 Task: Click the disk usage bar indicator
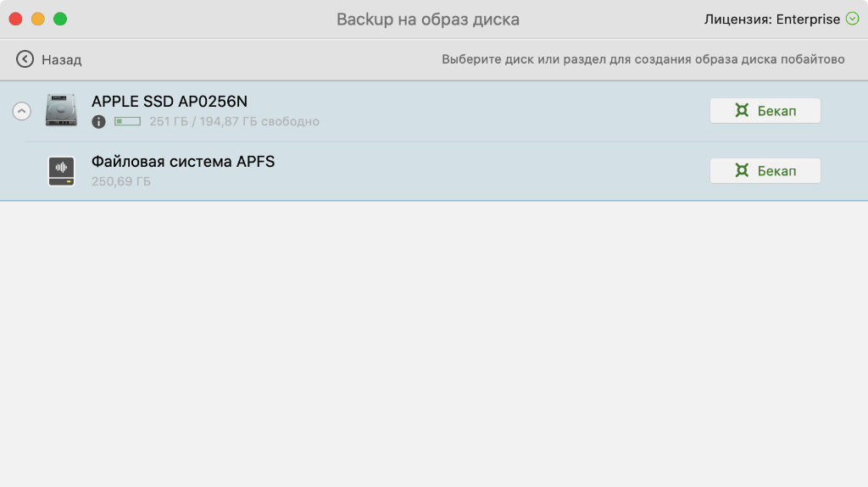coord(127,122)
